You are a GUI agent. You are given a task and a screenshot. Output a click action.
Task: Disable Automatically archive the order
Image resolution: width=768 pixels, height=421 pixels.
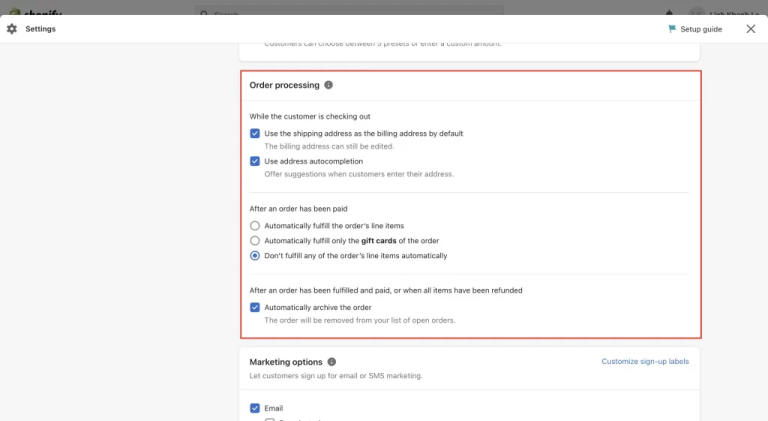click(255, 308)
